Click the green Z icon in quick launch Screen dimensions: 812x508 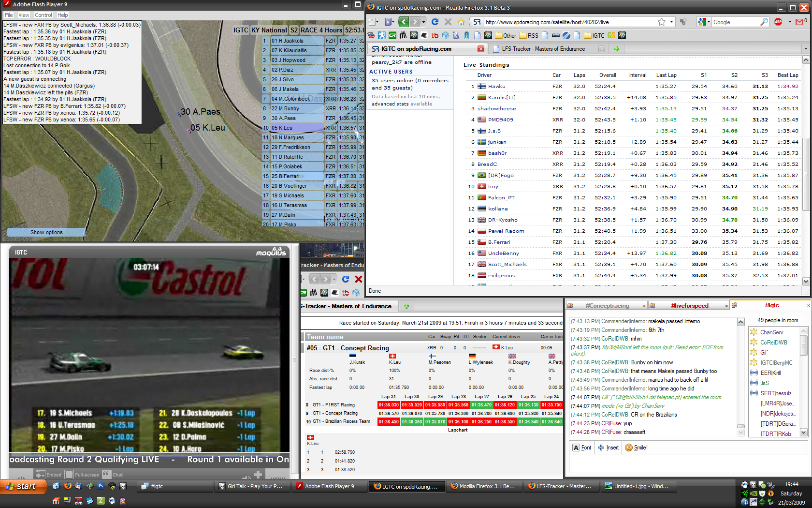coord(101,501)
